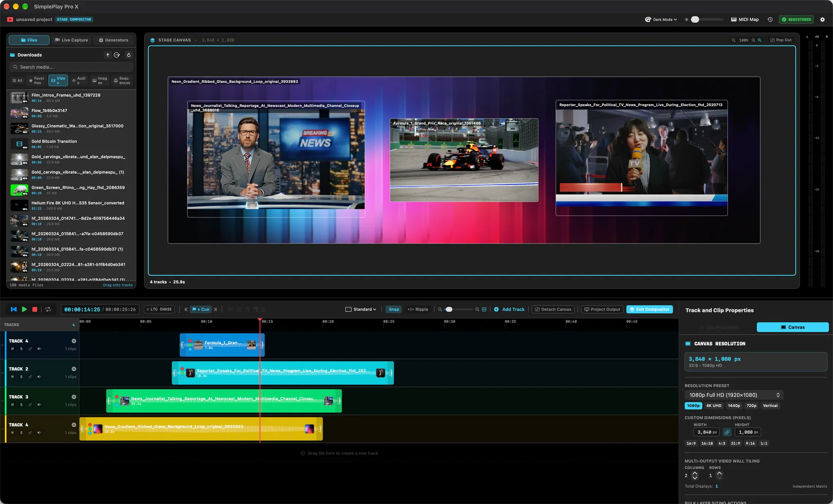Switch to the Generators tab

[113, 40]
